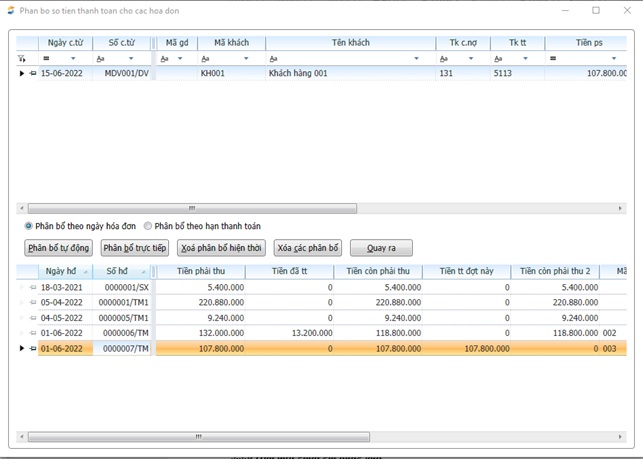
Task: Click pin icon on the 05-04-2022 invoice row
Action: point(33,303)
